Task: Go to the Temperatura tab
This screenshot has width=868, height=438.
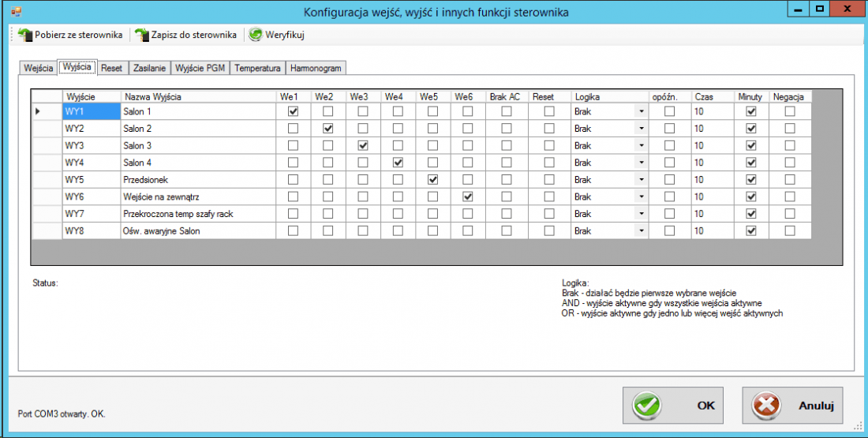Action: [x=257, y=68]
